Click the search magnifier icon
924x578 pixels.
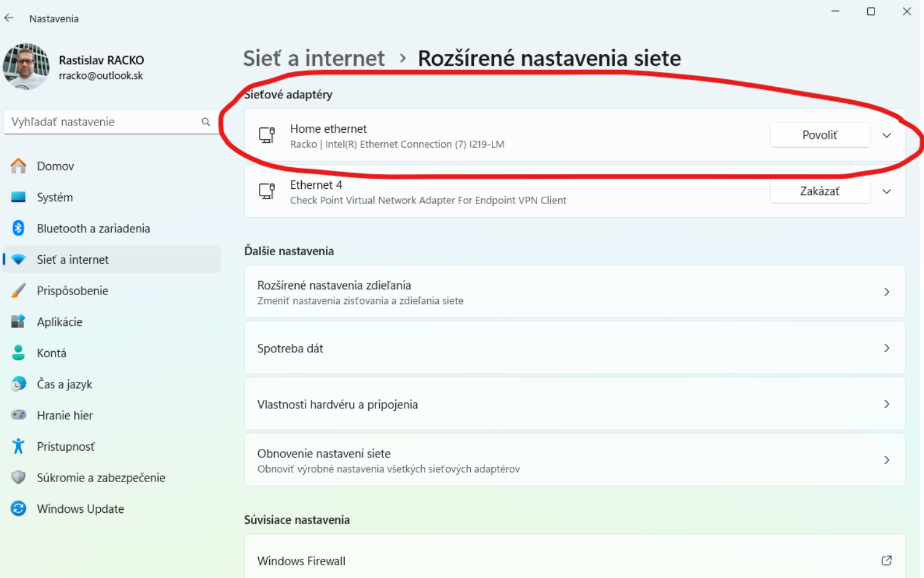pos(206,122)
